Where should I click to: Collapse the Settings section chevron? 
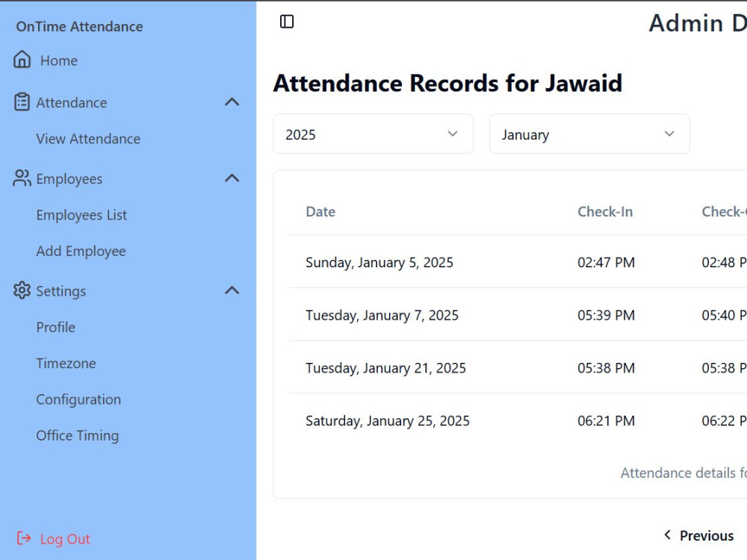[x=233, y=290]
